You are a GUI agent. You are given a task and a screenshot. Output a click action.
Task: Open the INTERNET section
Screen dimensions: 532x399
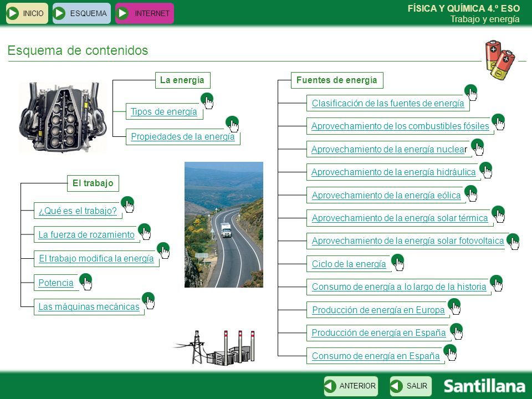click(x=145, y=13)
